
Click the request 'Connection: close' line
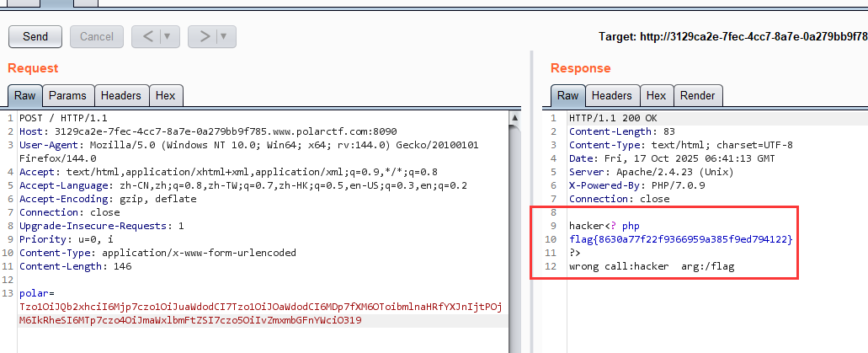(69, 212)
